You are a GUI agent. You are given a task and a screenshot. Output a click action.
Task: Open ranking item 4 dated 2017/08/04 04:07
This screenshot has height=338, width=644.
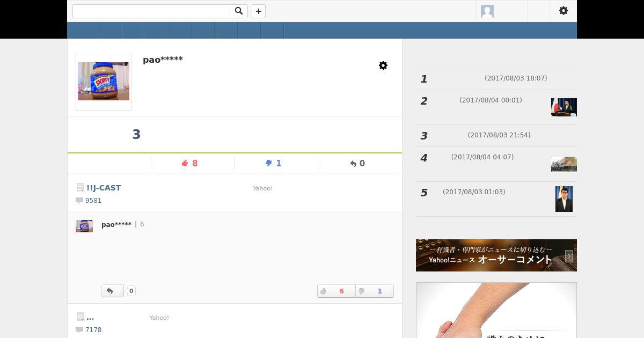click(x=496, y=164)
